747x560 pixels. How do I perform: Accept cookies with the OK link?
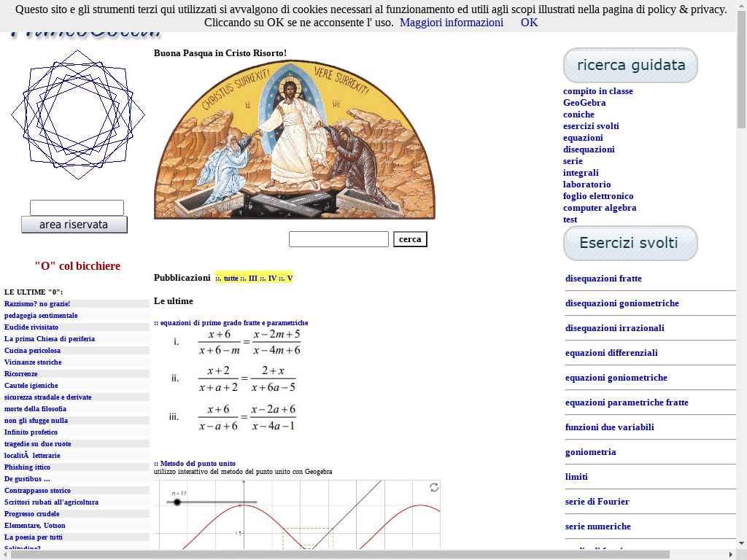click(529, 23)
